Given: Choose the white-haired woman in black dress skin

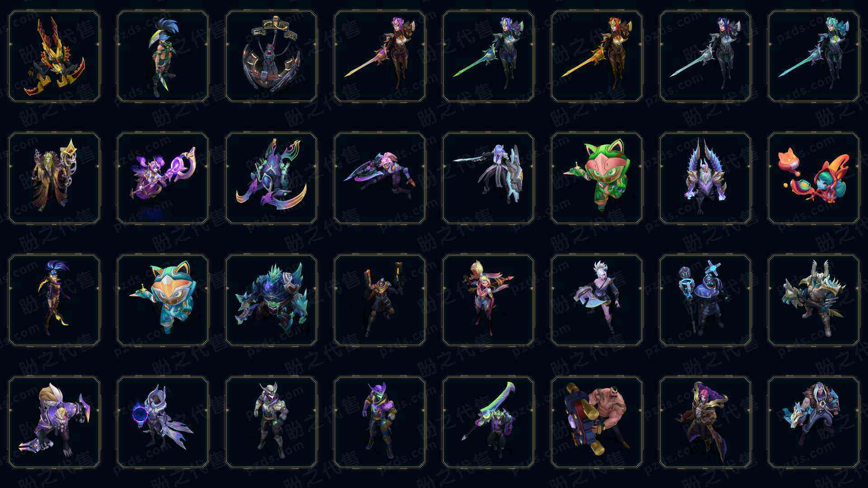Looking at the screenshot, I should point(597,300).
